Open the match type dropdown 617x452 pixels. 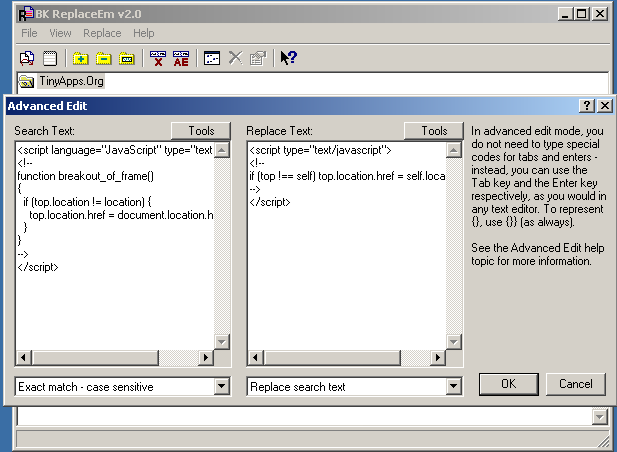[222, 386]
